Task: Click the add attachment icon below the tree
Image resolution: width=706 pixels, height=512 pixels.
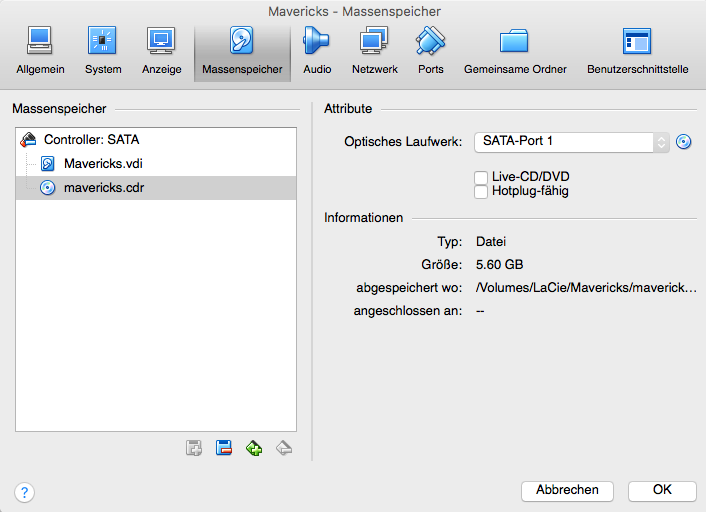Action: 253,448
